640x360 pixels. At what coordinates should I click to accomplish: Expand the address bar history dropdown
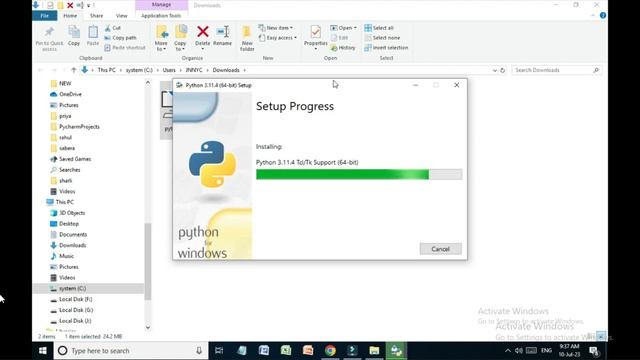coord(495,70)
